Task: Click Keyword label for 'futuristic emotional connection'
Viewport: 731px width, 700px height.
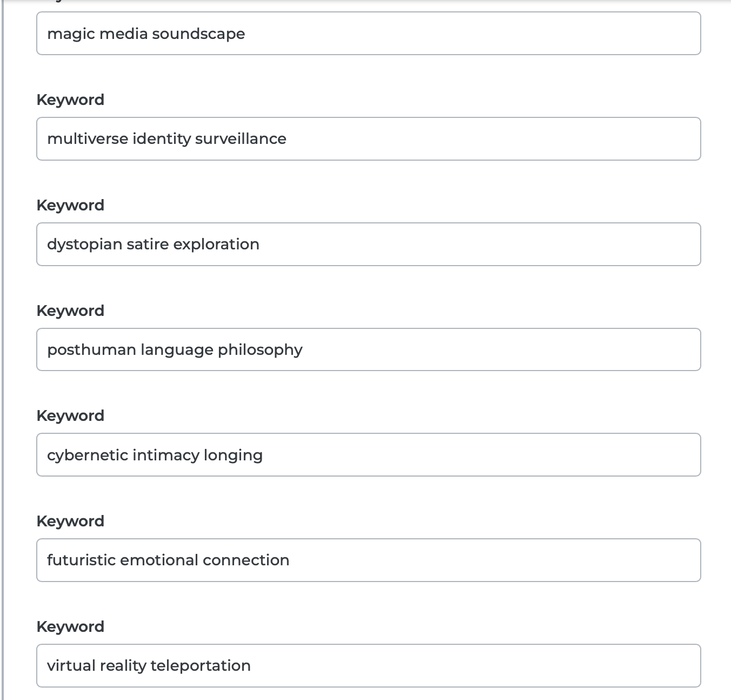Action: [70, 521]
